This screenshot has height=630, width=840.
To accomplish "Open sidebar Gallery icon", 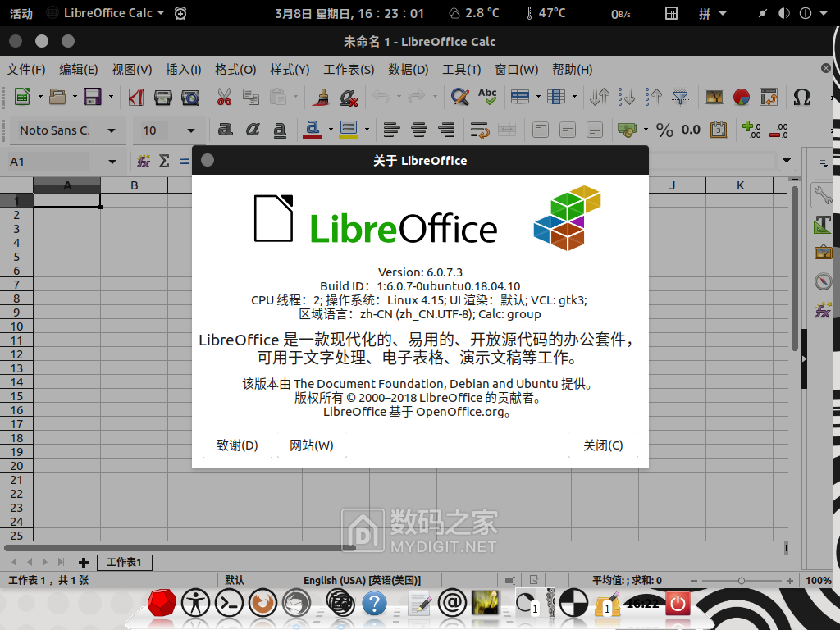I will (823, 252).
